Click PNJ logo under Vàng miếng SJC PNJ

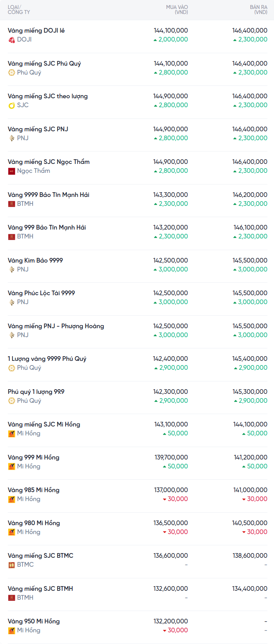tap(12, 138)
